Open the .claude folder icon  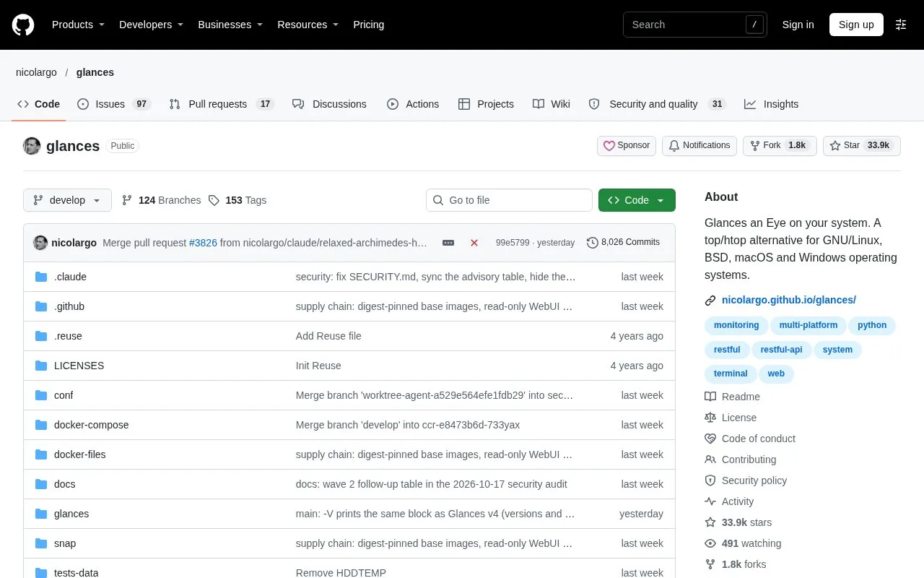[41, 277]
